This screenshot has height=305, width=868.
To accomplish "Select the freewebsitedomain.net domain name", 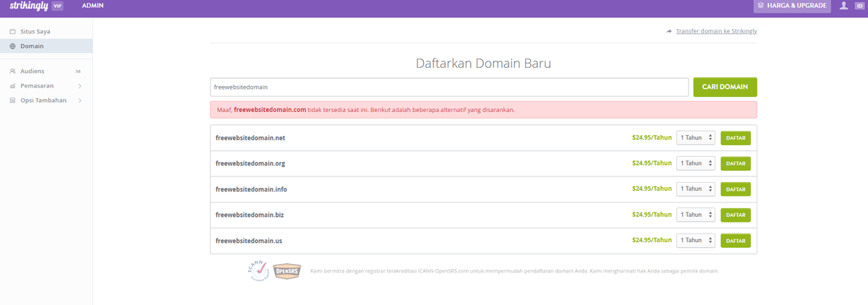I will coord(250,137).
